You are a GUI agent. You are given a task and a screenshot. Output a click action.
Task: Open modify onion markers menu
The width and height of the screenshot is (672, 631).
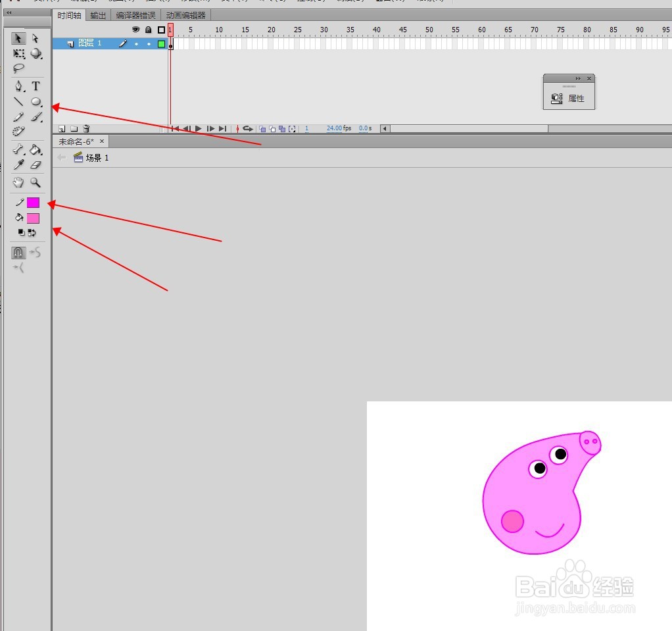293,129
